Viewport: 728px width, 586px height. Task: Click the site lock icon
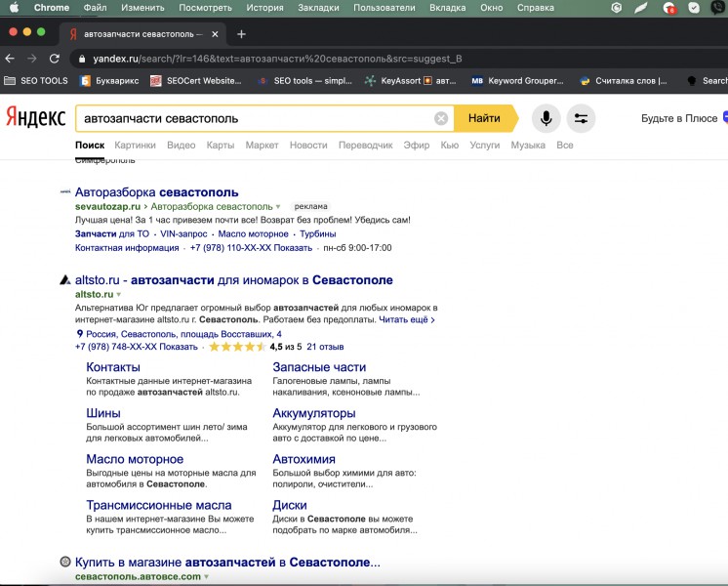point(82,59)
